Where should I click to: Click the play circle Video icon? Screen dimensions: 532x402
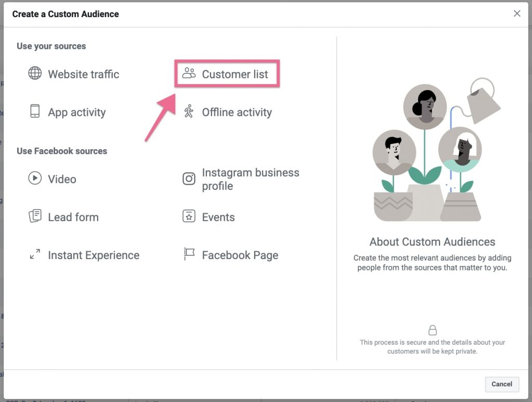pos(35,178)
